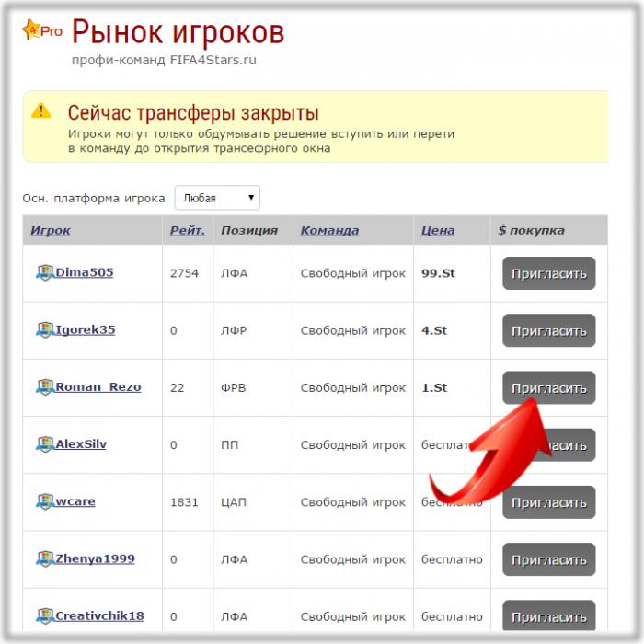Click Свободный игрок in wcare's row
Viewport: 644px width, 644px height.
(352, 502)
